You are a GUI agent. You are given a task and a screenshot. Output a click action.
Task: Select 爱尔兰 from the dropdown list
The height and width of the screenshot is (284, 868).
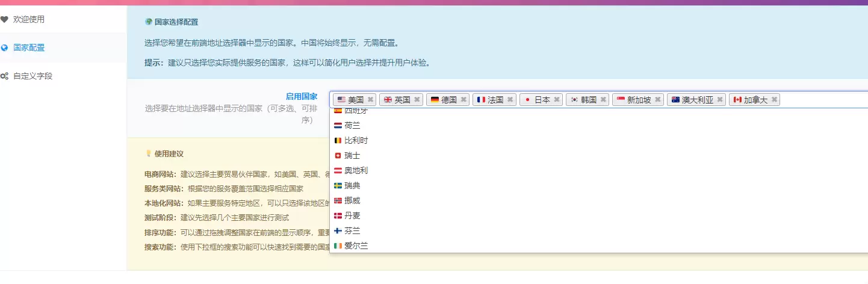pos(599,245)
